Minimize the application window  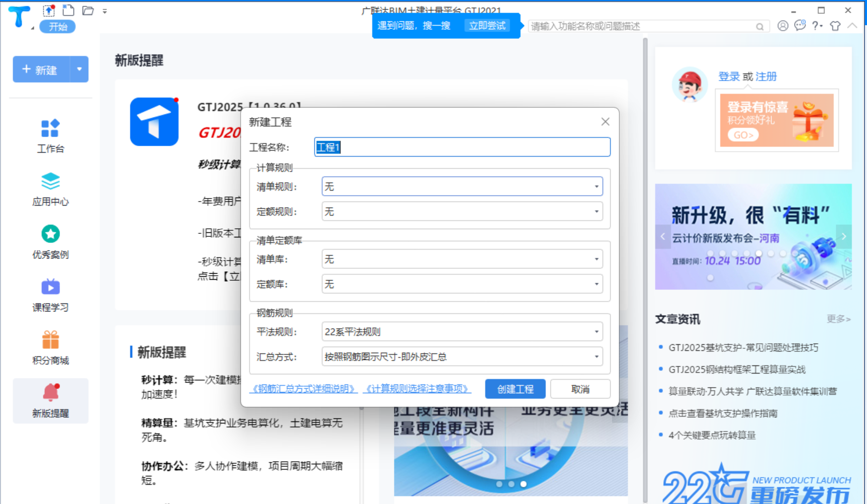pyautogui.click(x=793, y=11)
